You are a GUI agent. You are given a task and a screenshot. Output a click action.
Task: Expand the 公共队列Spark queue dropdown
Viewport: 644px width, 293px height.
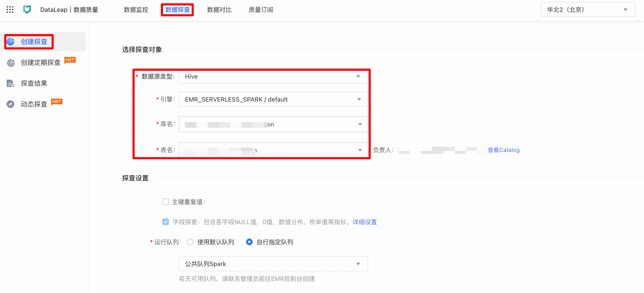[273, 264]
